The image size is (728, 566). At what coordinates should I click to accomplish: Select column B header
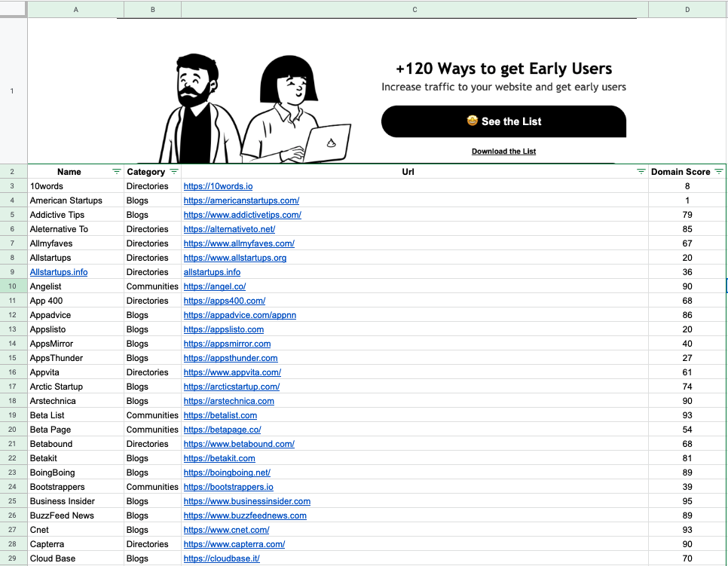(x=153, y=9)
